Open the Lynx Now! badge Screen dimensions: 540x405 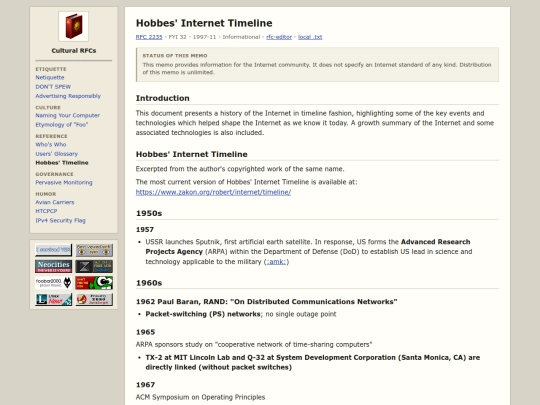(53, 299)
